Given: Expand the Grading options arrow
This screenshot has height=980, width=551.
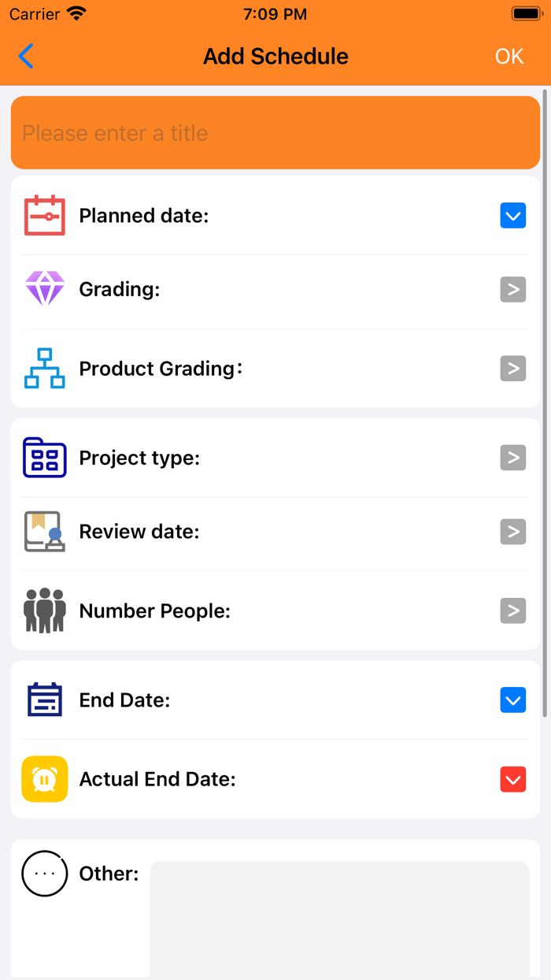Looking at the screenshot, I should (513, 289).
